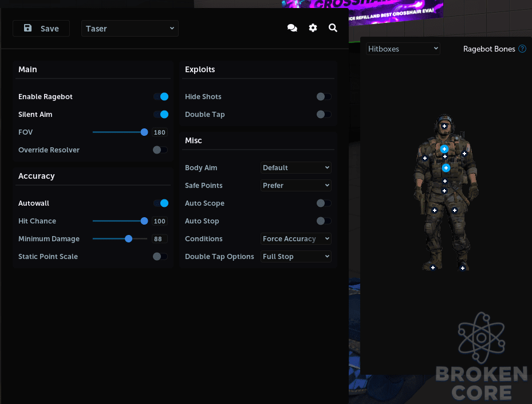Viewport: 532px width, 404px height.
Task: Toggle the highlighted upper chest hitbox point
Action: 444,149
